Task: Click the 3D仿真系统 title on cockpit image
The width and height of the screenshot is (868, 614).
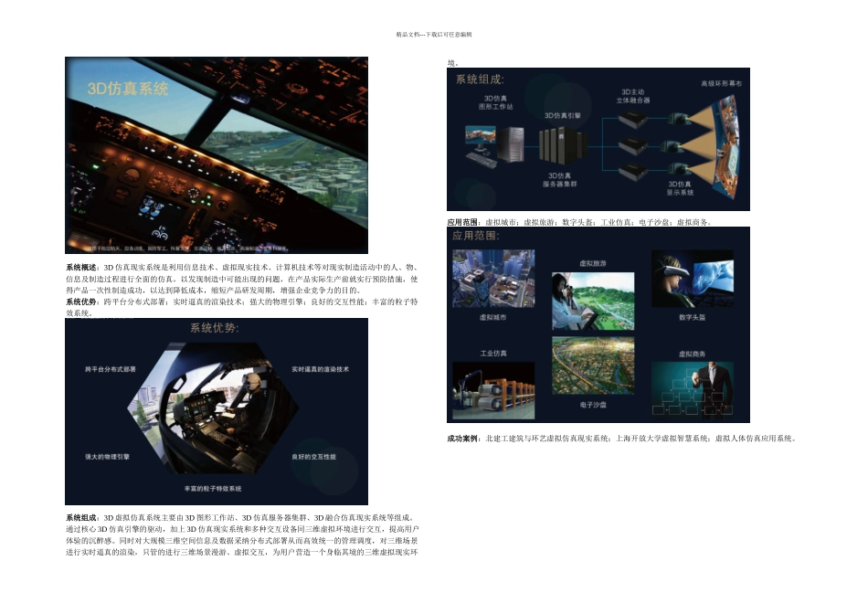Action: pos(128,89)
